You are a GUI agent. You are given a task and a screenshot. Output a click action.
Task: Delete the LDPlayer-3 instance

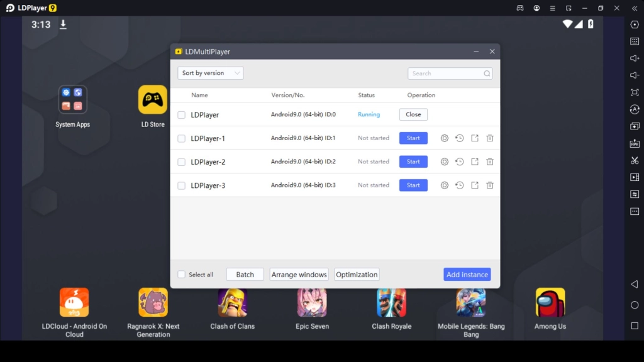tap(490, 185)
